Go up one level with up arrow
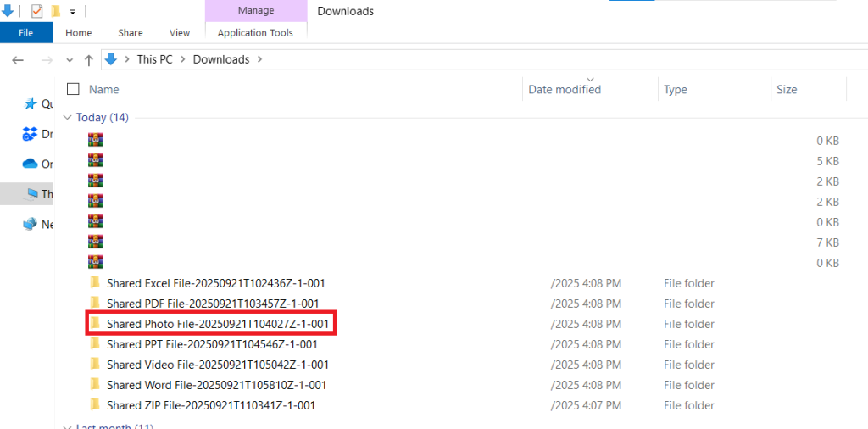Viewport: 868px width, 429px height. click(89, 59)
